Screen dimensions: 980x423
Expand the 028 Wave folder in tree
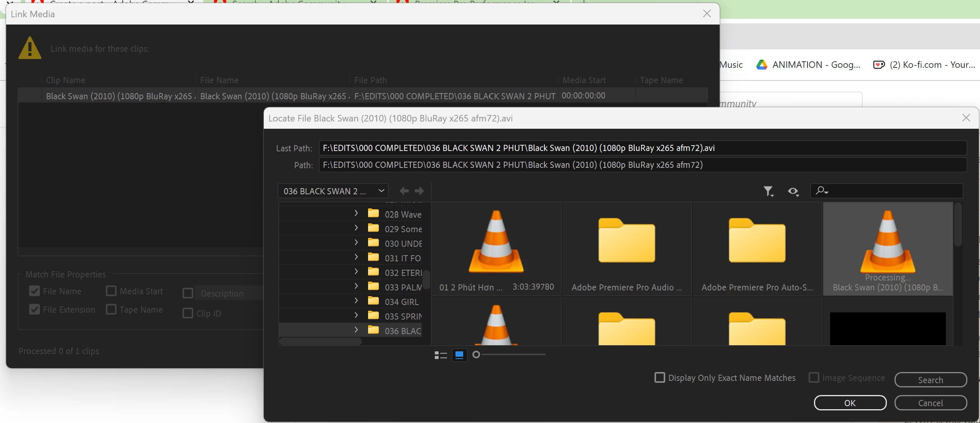[356, 213]
